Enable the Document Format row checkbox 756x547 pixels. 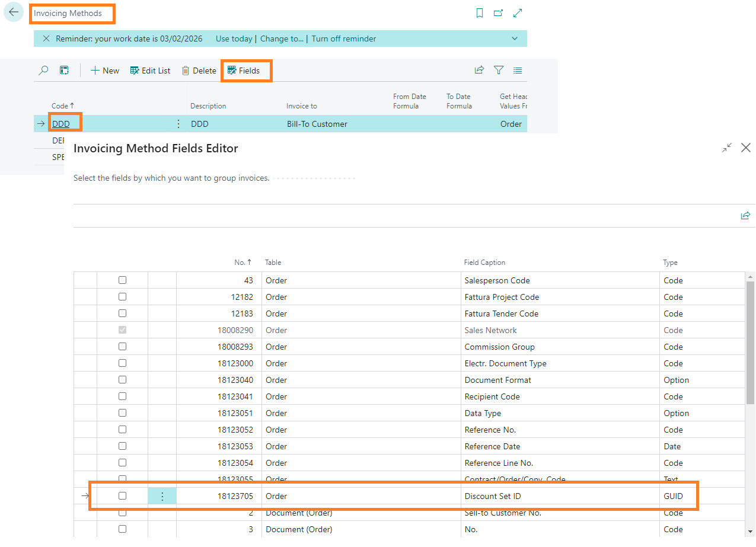point(122,380)
